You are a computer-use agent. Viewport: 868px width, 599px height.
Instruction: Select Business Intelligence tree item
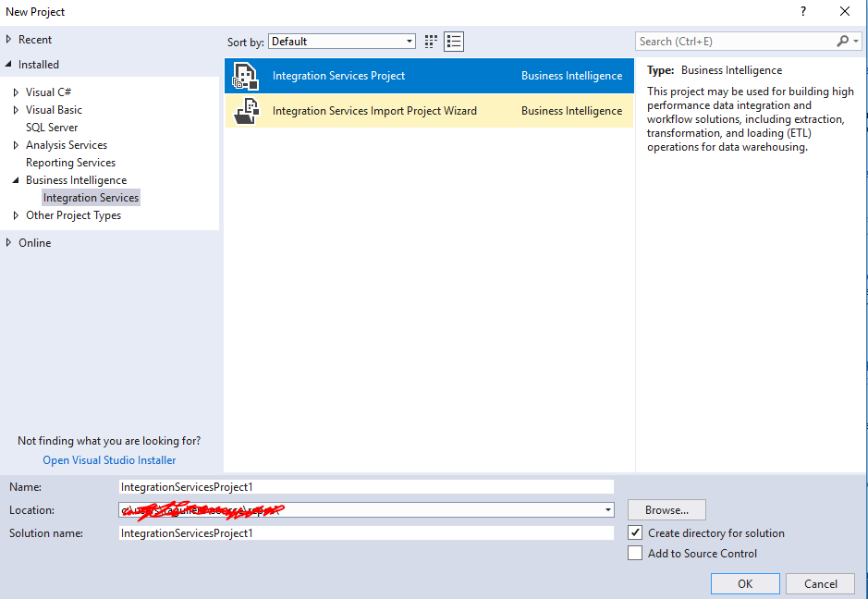76,180
